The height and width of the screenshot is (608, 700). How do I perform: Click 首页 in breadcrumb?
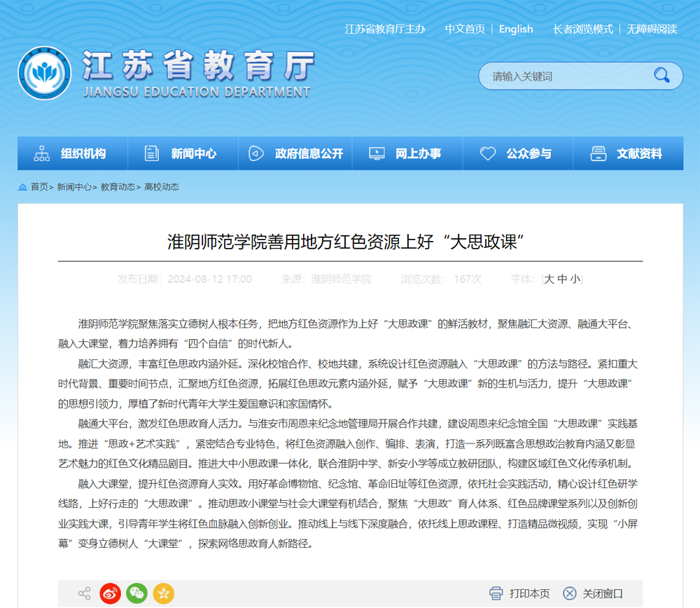(x=39, y=187)
